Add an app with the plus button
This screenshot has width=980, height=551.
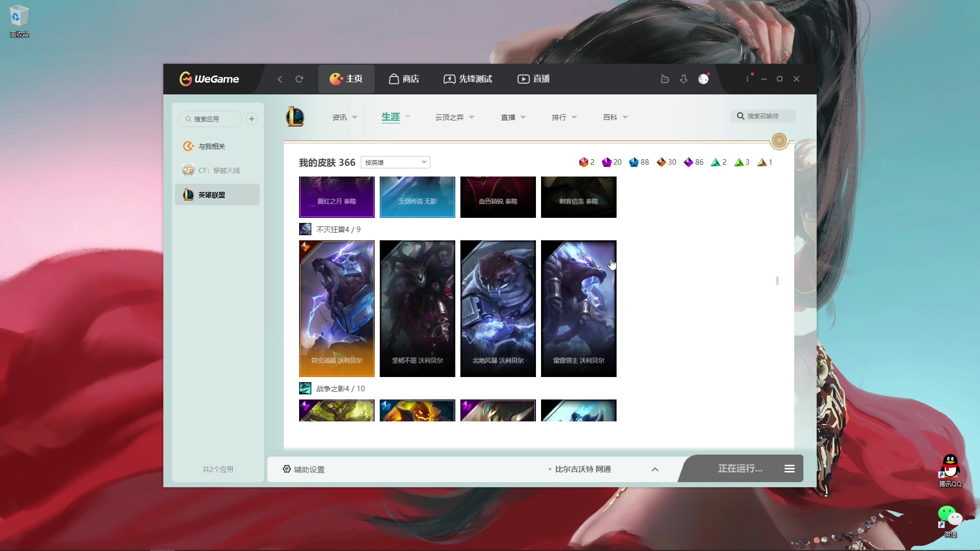pyautogui.click(x=252, y=119)
